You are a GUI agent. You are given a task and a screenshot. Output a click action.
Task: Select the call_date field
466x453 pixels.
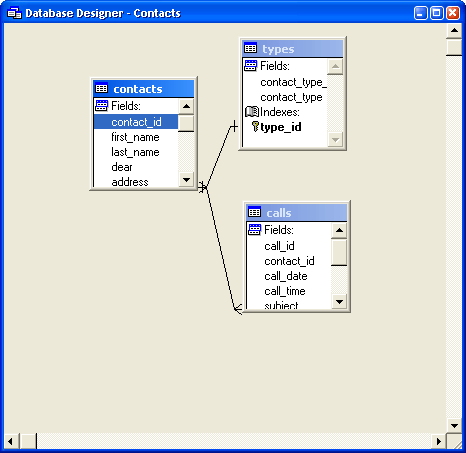(x=286, y=276)
